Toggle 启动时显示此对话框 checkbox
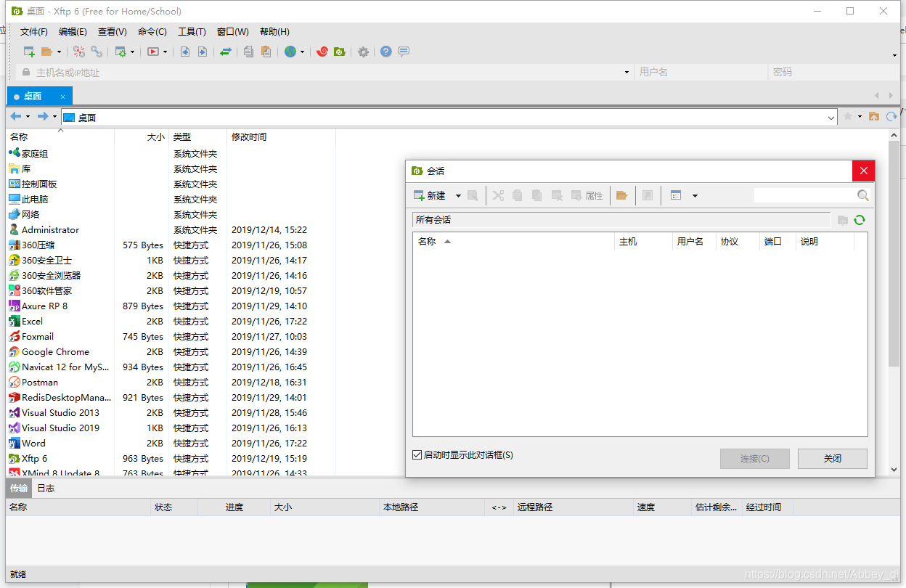Screen dimensions: 906x588 (x=417, y=455)
